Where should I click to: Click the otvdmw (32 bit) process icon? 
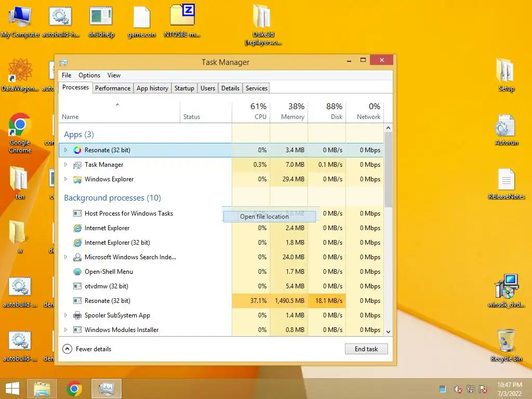77,286
